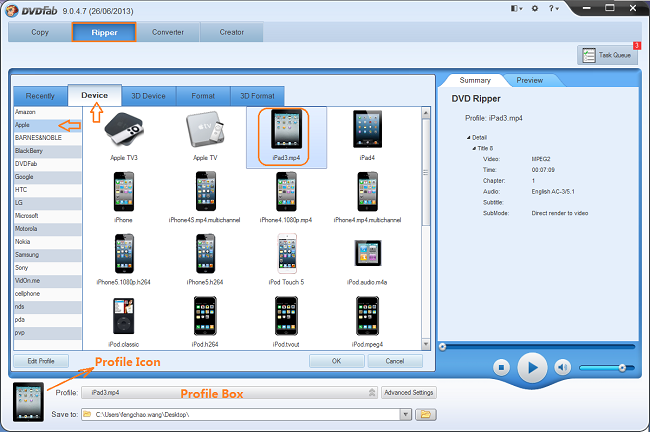Select Microsoft in the brand list
The image size is (650, 432).
point(48,216)
